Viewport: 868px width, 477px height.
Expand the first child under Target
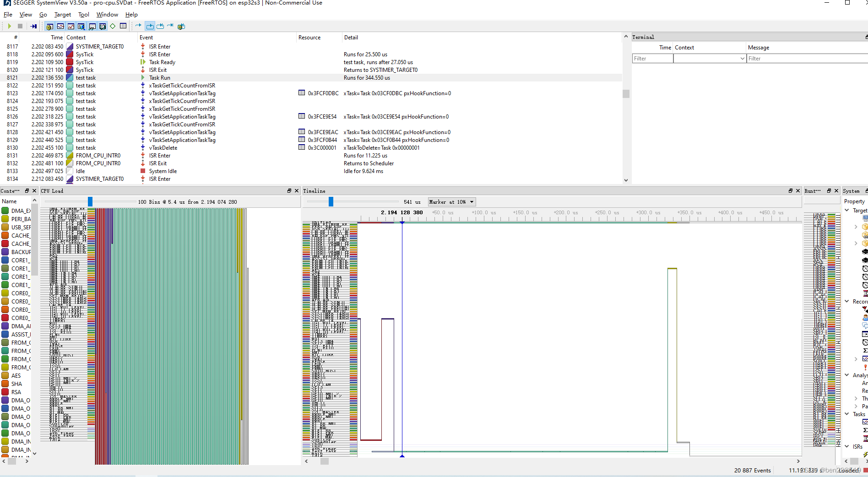tap(856, 227)
